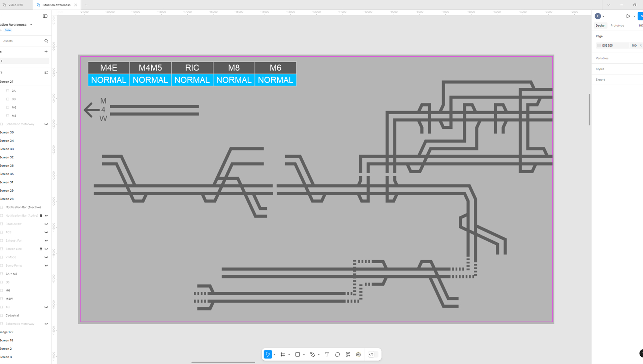The image size is (643, 364).
Task: Switch to the Prototype tab
Action: (x=617, y=26)
